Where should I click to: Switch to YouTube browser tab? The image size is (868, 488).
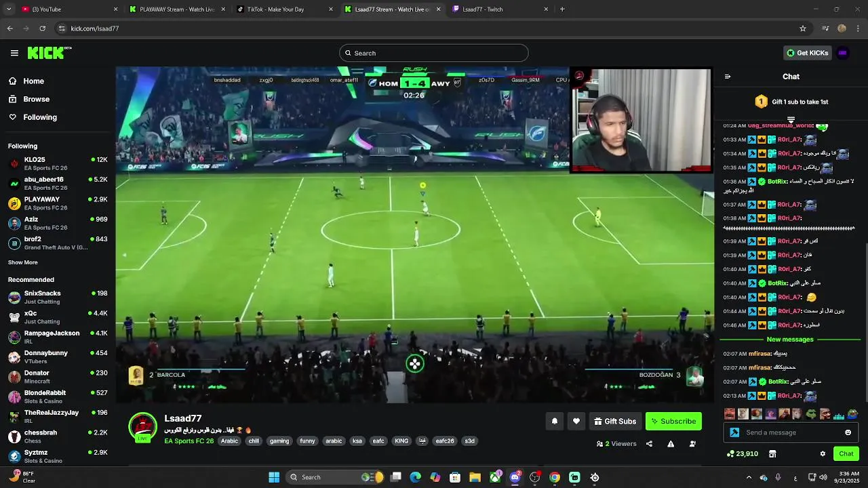point(68,9)
